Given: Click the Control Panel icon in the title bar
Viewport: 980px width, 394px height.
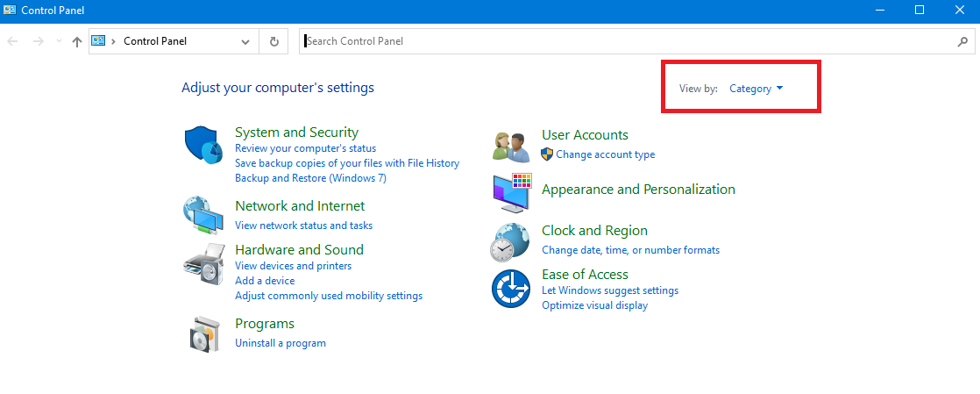Looking at the screenshot, I should coord(10,10).
